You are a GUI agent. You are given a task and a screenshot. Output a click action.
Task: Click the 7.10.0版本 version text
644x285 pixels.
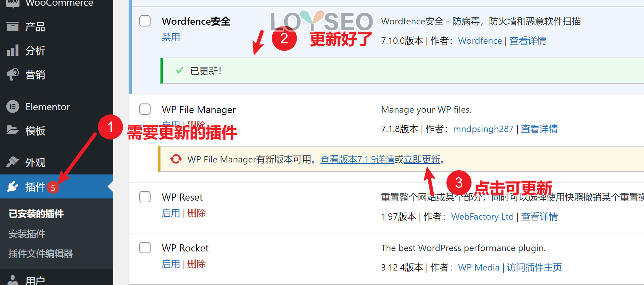[402, 41]
